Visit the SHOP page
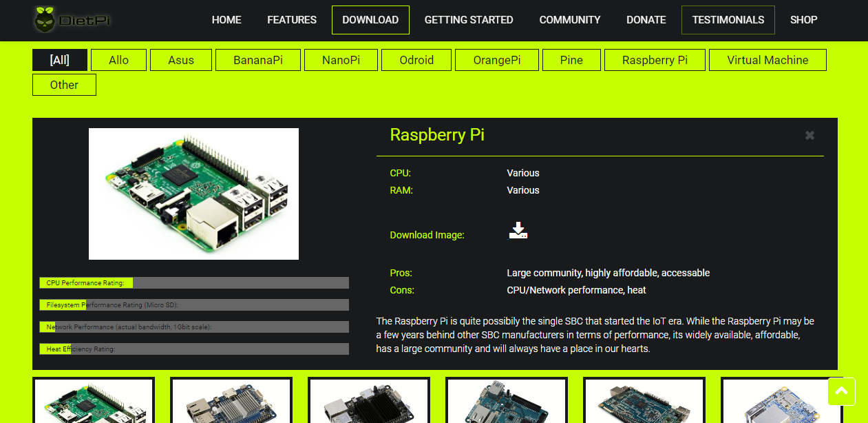Screen dimensions: 868x423 (804, 20)
